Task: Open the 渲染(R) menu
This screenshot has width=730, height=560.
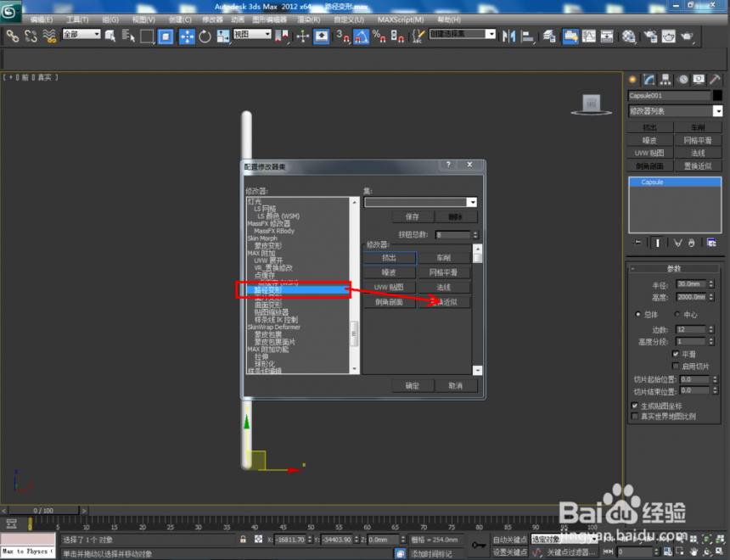Action: 309,20
